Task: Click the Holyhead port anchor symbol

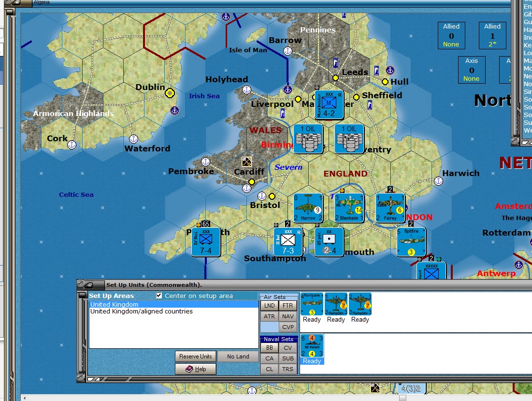Action: coord(246,89)
